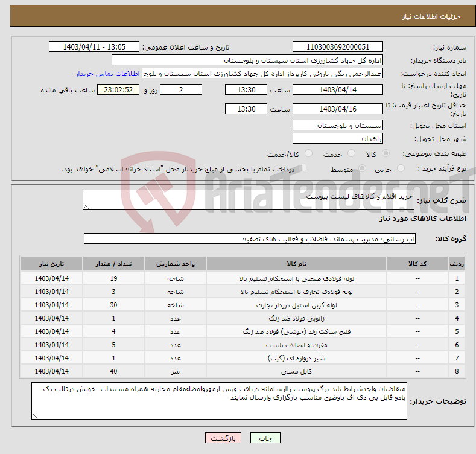Click the resize handle of شرح کلی نیاز box

(x=86, y=206)
